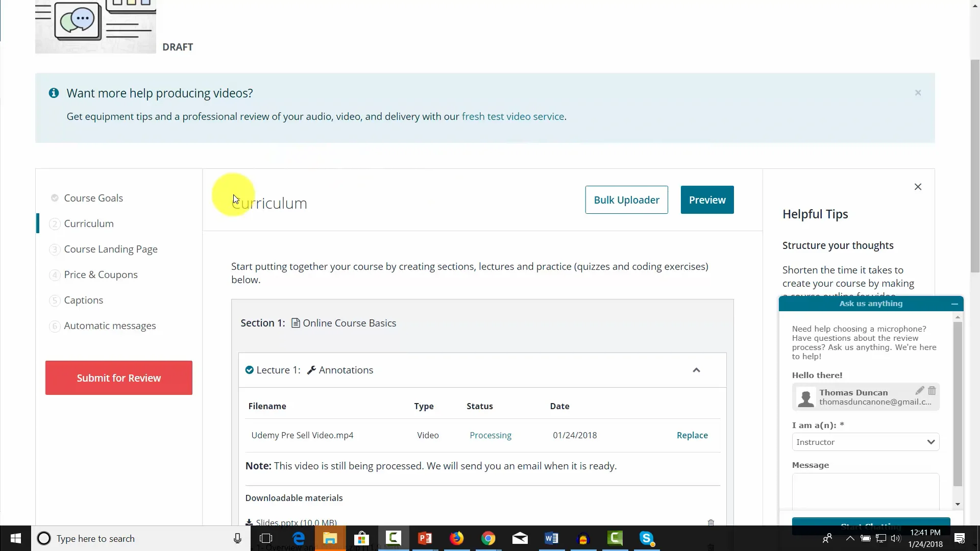This screenshot has height=551, width=980.
Task: Select Course Landing Page in the sidebar
Action: tap(111, 249)
